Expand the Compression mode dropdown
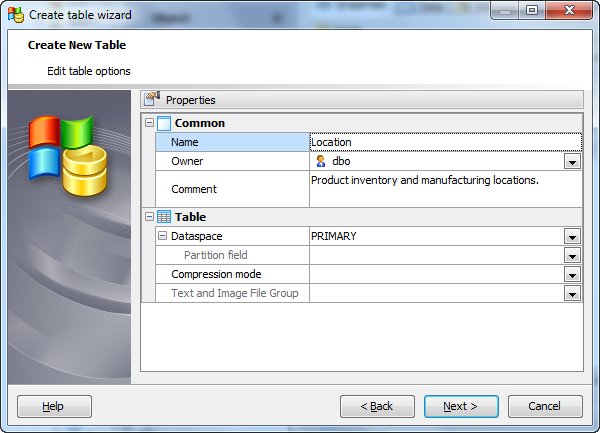 (572, 275)
